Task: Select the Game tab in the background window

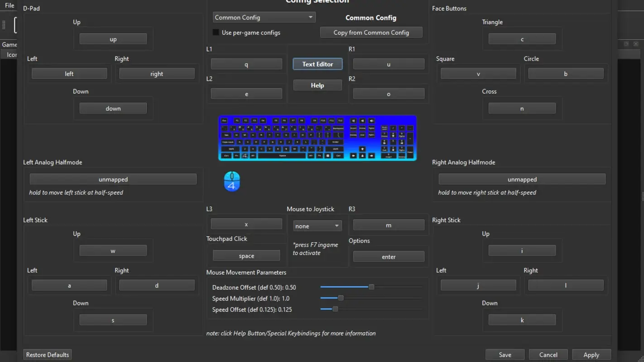Action: [x=10, y=44]
